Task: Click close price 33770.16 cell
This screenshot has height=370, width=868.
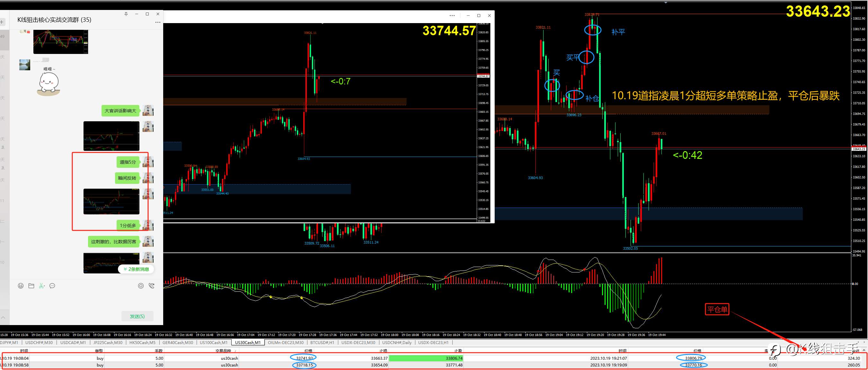Action: click(693, 365)
